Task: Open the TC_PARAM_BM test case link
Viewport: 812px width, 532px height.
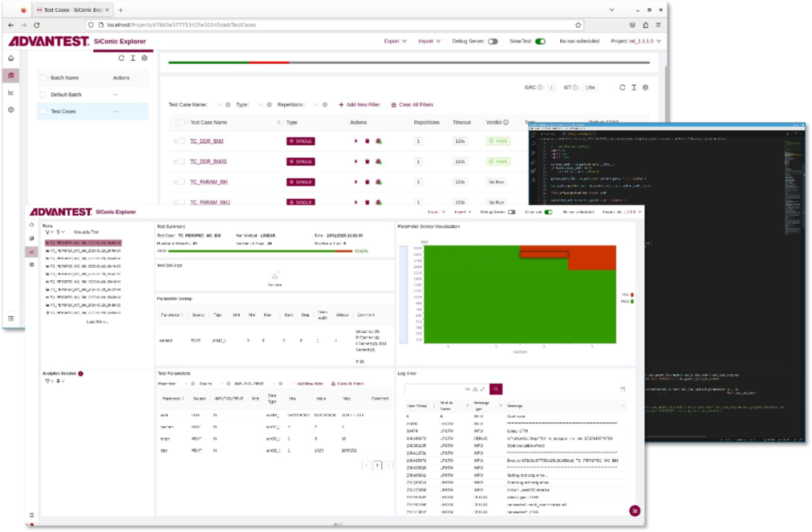Action: click(x=209, y=182)
